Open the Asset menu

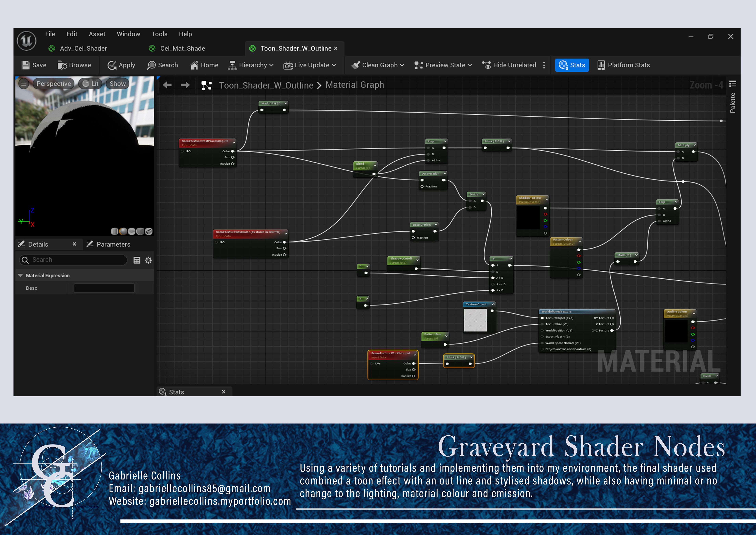coord(97,34)
